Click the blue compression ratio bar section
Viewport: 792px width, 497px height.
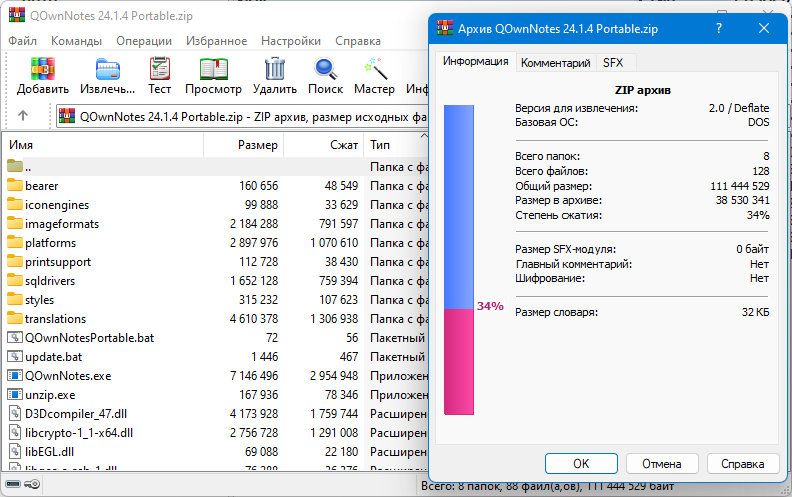(459, 207)
